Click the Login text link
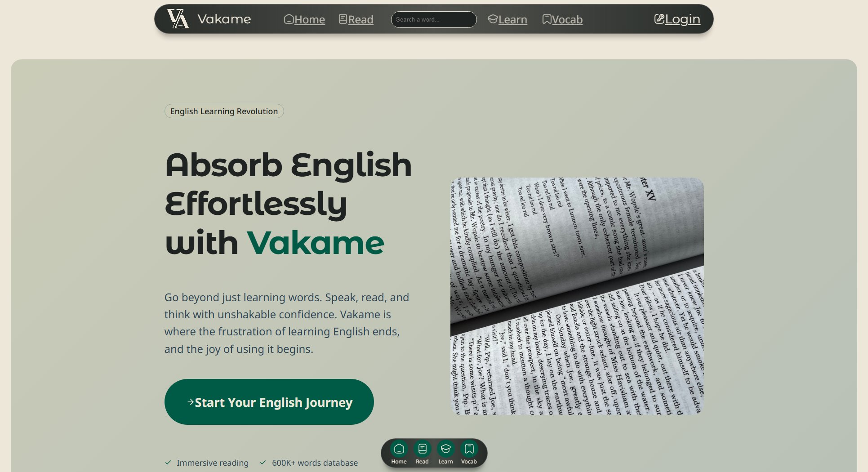This screenshot has width=868, height=472. pos(682,19)
